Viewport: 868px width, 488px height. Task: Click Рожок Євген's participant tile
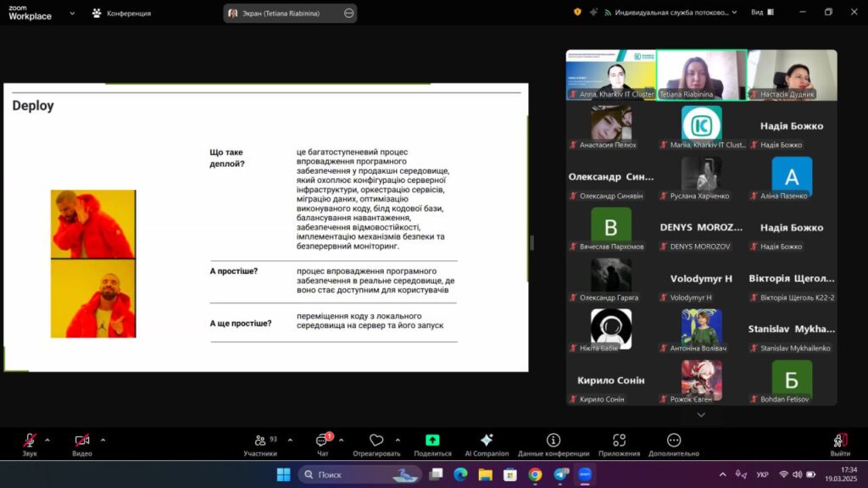click(701, 380)
